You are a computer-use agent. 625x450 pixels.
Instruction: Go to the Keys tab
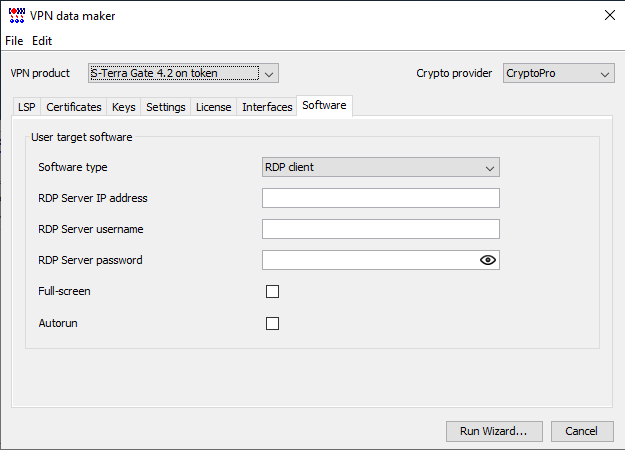tap(124, 107)
